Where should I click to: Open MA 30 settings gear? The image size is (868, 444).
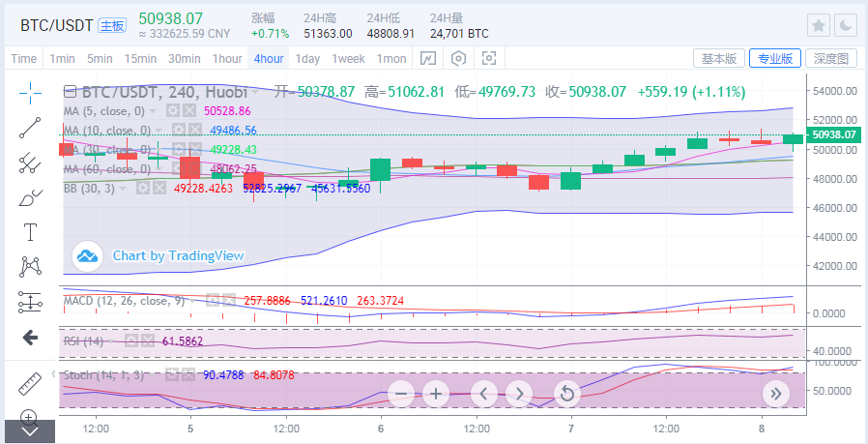click(178, 149)
